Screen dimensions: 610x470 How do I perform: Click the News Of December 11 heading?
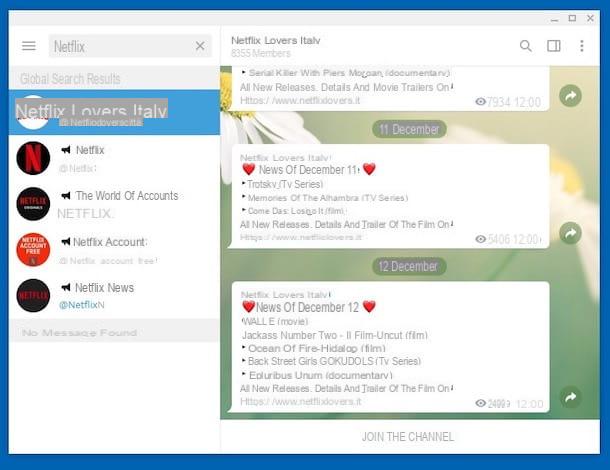point(309,170)
